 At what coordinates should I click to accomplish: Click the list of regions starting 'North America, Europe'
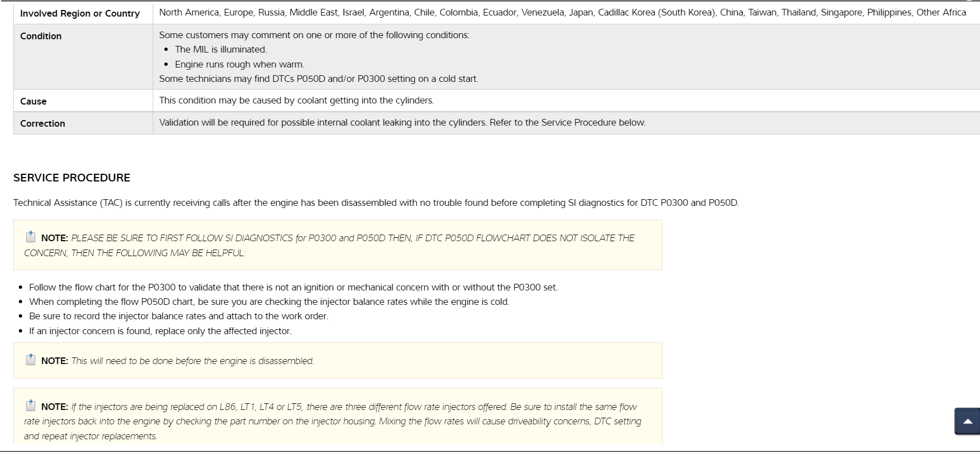[562, 12]
